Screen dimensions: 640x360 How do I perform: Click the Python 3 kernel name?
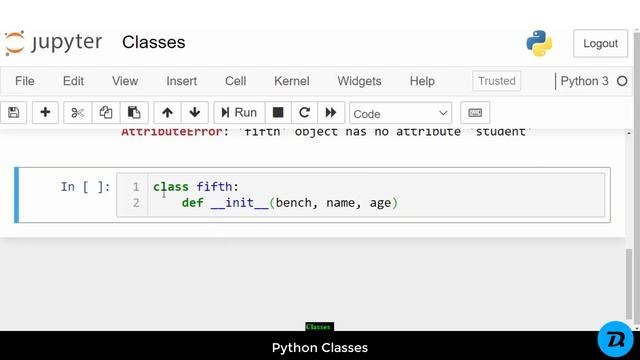(584, 81)
